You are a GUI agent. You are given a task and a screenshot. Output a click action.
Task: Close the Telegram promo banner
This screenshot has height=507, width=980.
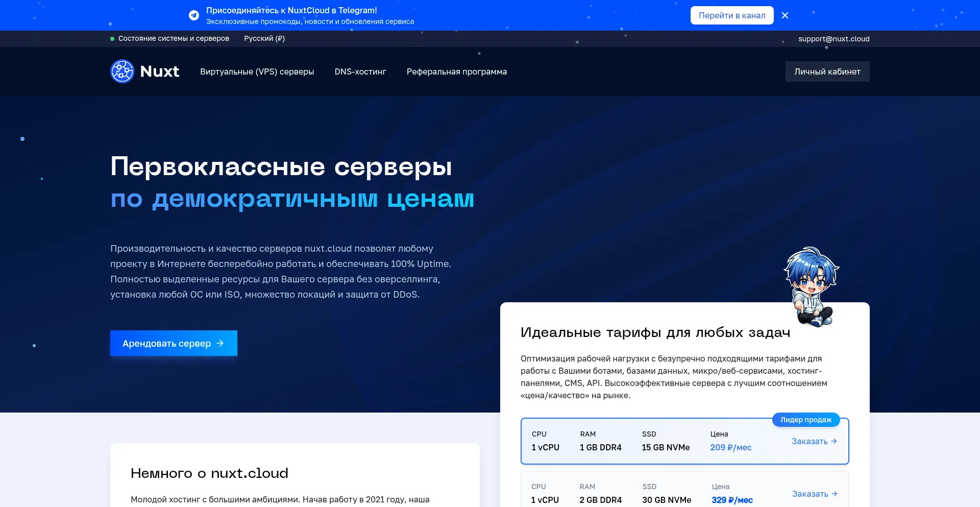(785, 15)
